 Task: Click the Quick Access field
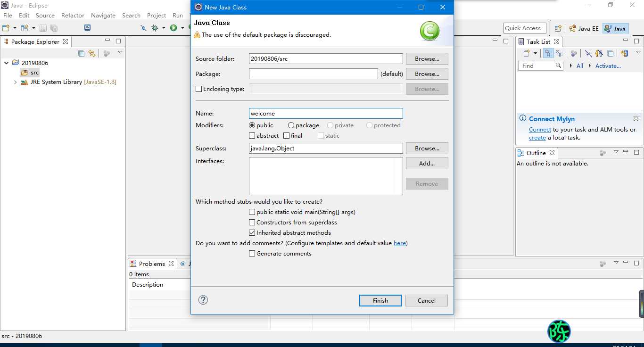click(x=525, y=28)
